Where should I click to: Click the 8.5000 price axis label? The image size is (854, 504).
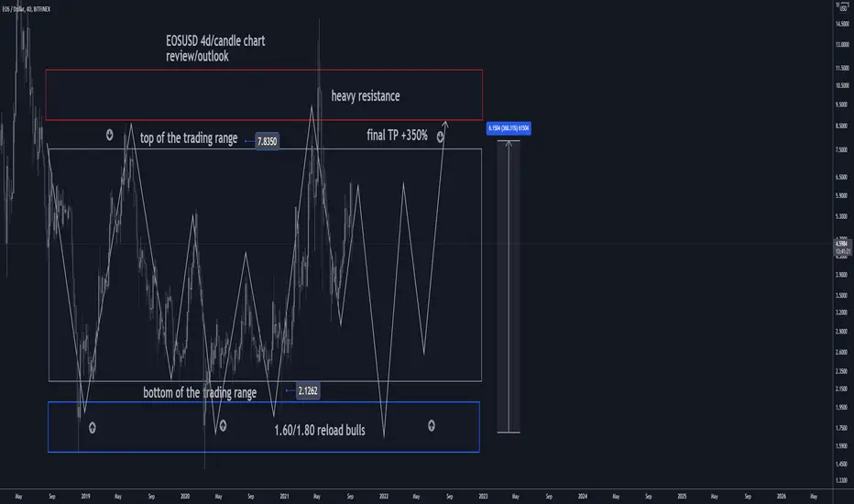842,126
